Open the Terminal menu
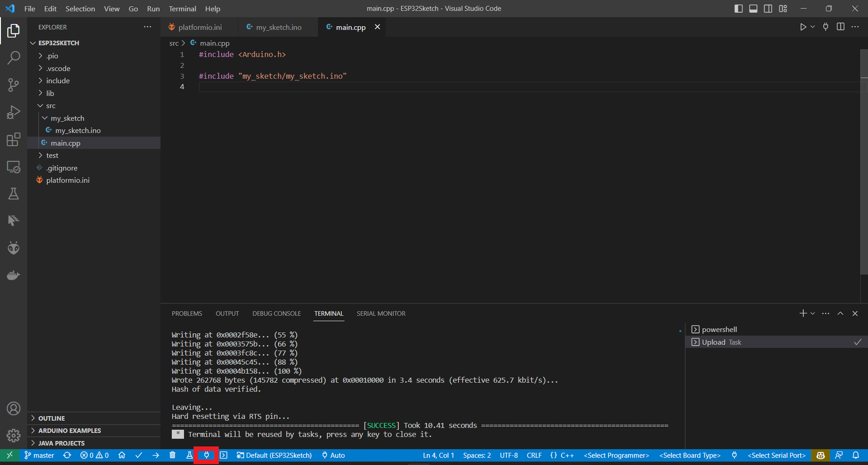 click(182, 9)
